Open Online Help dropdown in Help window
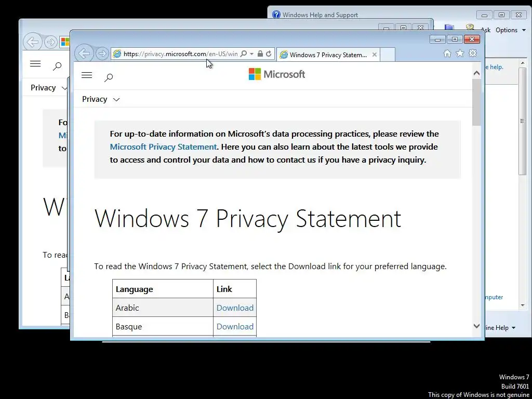532x399 pixels. point(500,327)
